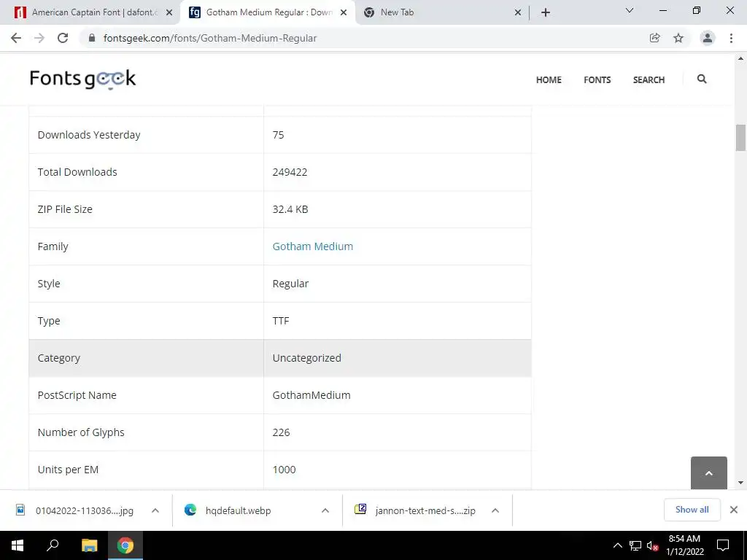Click the Number of Glyphs value 226
The width and height of the screenshot is (747, 560).
tap(281, 432)
